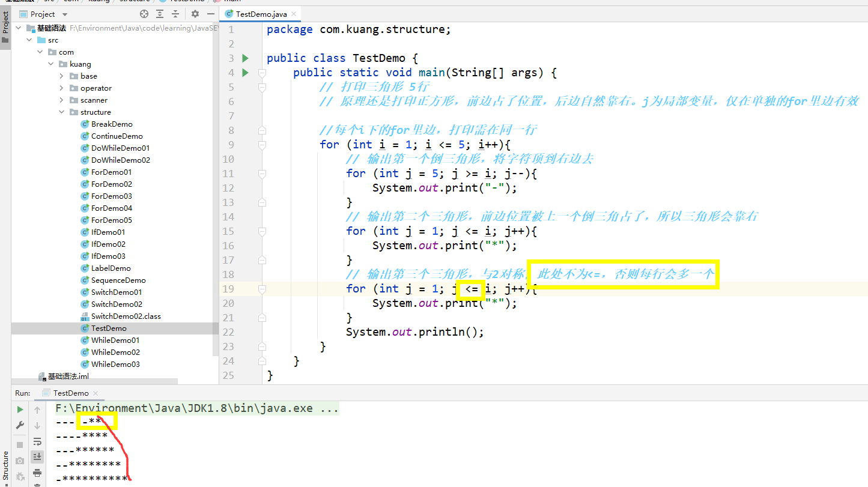Open the Project view dropdown
The image size is (868, 487).
click(x=65, y=14)
